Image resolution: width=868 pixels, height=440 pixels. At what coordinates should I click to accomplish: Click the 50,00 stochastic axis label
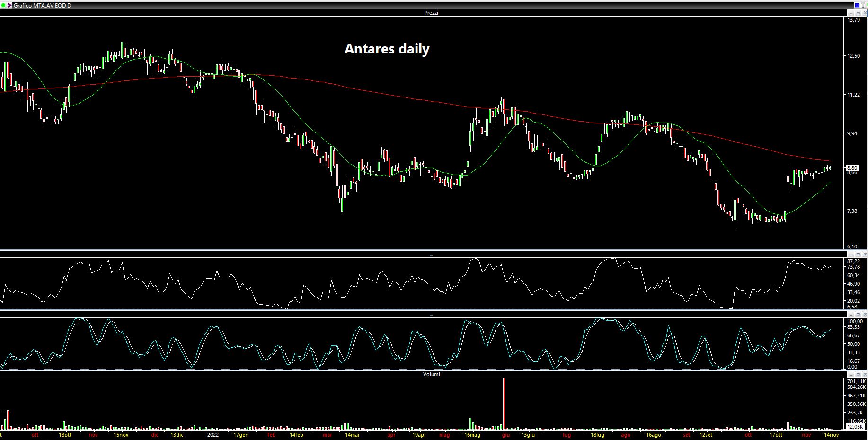(854, 344)
